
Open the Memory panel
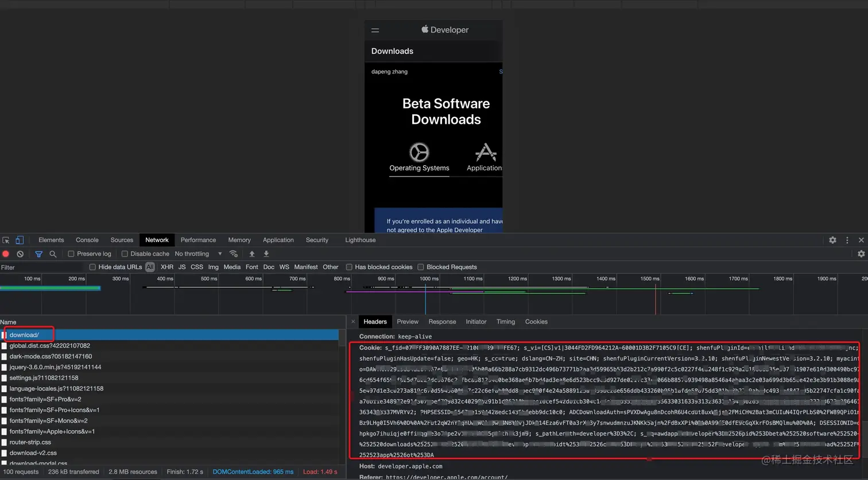[x=239, y=240]
